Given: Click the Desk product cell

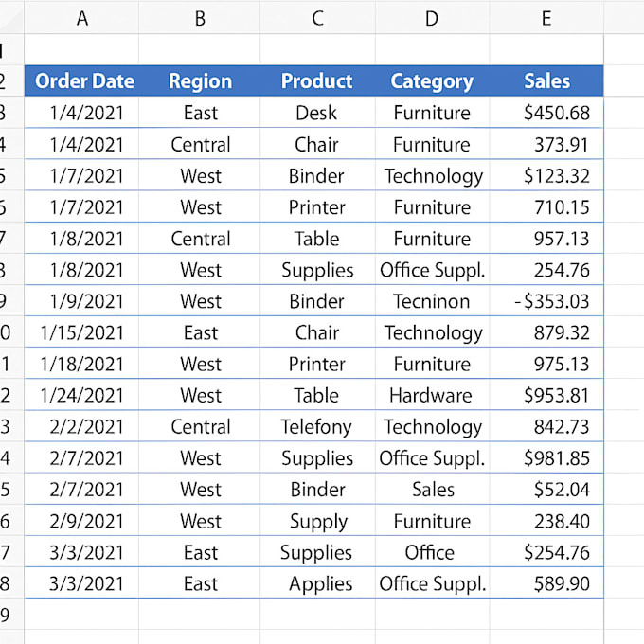Looking at the screenshot, I should tap(317, 114).
